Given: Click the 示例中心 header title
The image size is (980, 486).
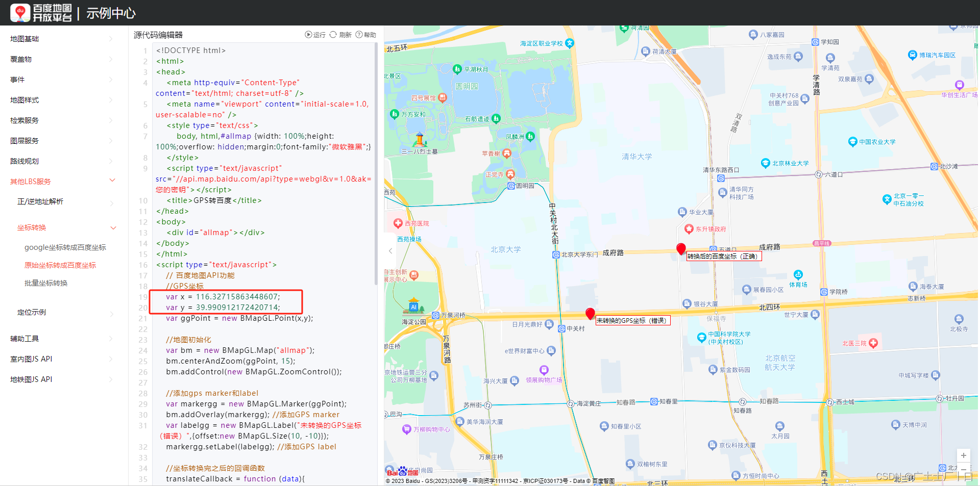Looking at the screenshot, I should (111, 13).
